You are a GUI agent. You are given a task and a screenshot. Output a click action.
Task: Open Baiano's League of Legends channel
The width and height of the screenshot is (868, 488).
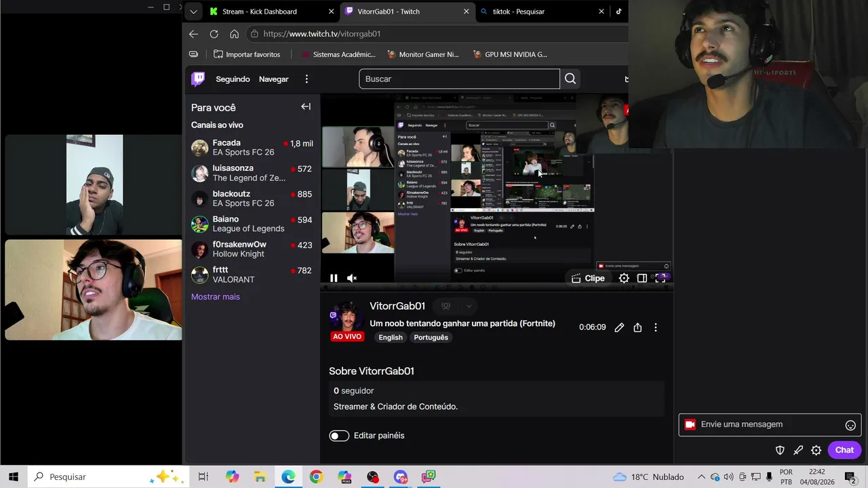click(252, 224)
